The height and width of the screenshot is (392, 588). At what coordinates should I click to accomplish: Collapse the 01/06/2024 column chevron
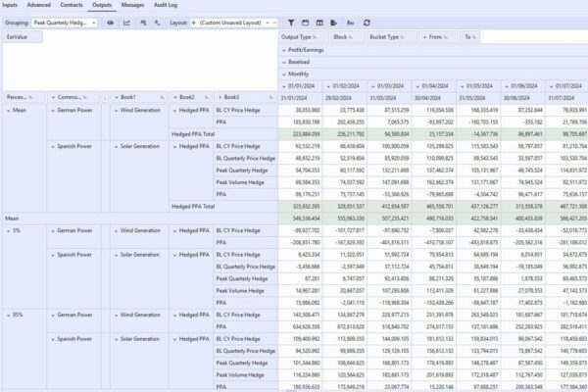click(x=507, y=86)
